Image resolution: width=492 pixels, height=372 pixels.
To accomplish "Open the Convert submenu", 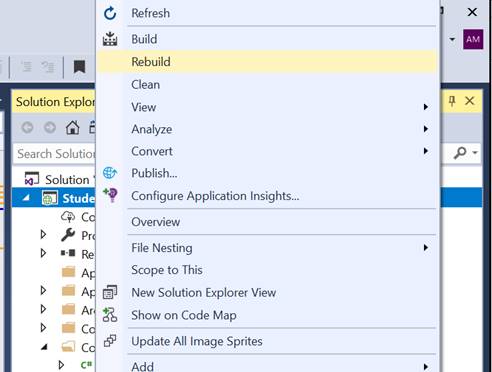I will click(x=267, y=151).
